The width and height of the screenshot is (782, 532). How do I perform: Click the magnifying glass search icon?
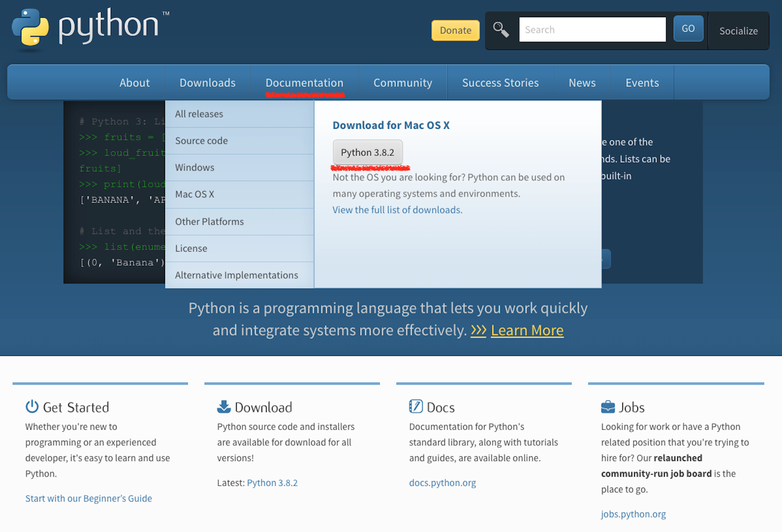tap(501, 30)
